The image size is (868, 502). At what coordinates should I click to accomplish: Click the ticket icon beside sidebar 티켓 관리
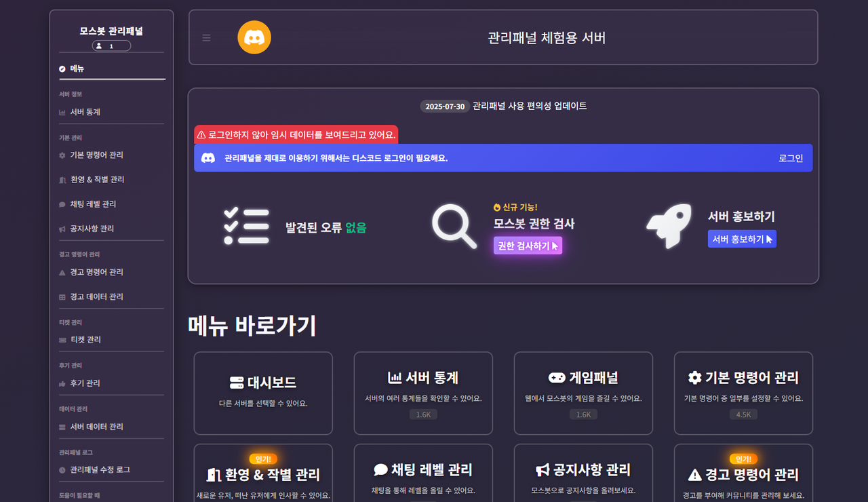coord(62,340)
